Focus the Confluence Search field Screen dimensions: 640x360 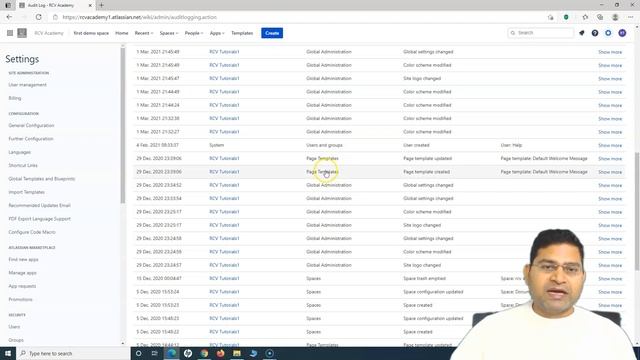point(540,33)
